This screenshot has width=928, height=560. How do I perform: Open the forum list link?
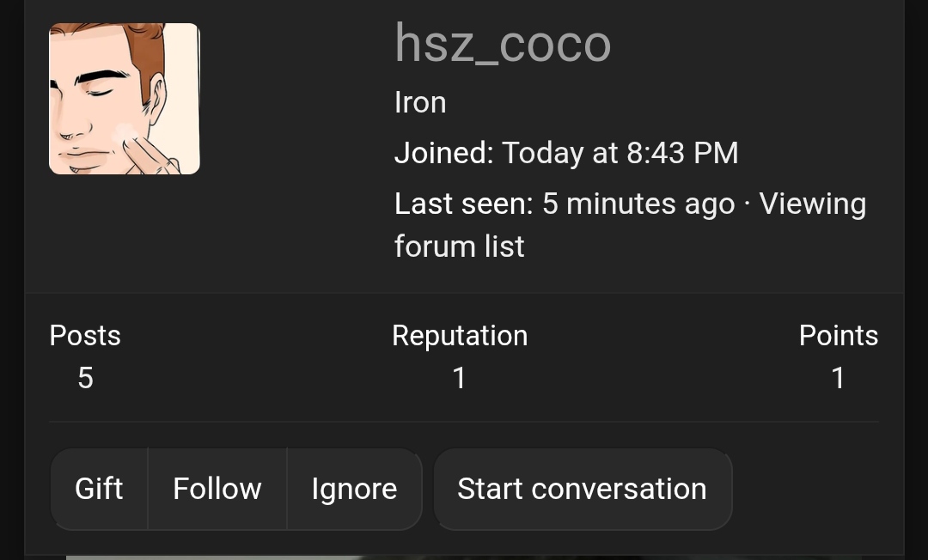(459, 247)
